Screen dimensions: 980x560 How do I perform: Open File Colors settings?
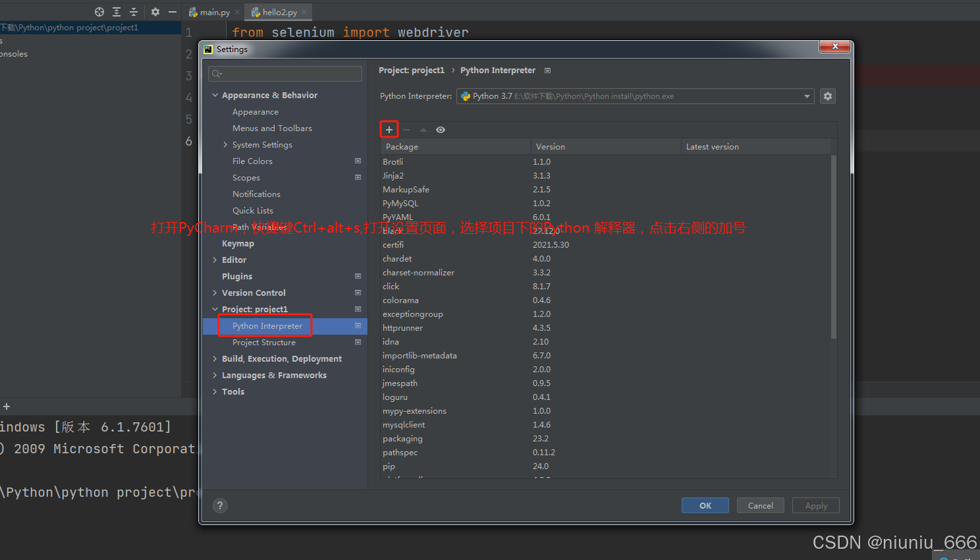coord(252,161)
